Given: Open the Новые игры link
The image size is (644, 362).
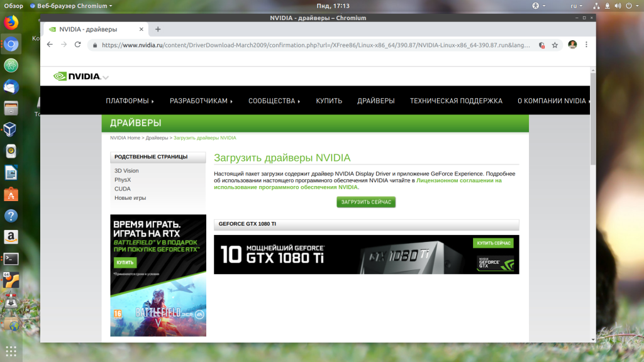Looking at the screenshot, I should pos(130,198).
